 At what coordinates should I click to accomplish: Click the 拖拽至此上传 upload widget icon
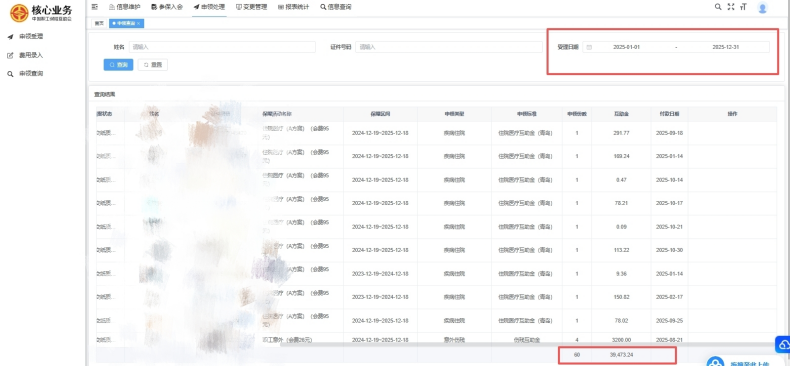715,361
